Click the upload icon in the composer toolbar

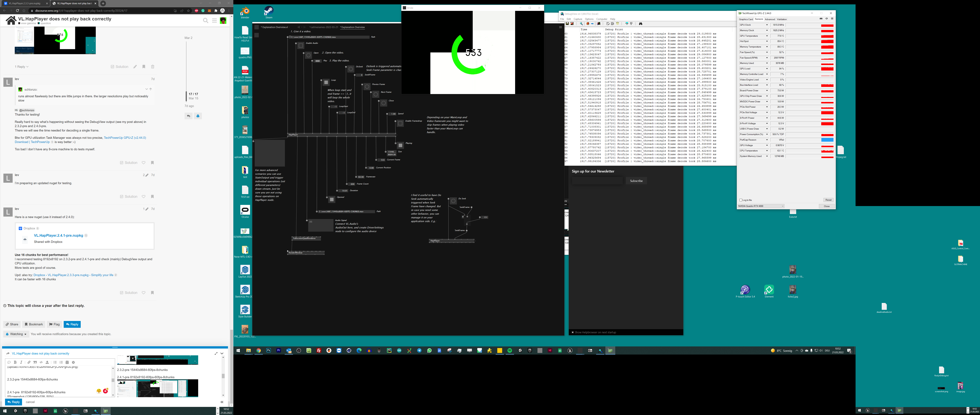tap(47, 362)
